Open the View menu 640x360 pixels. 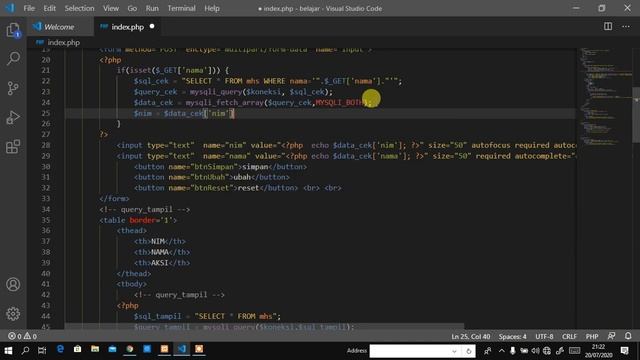111,8
